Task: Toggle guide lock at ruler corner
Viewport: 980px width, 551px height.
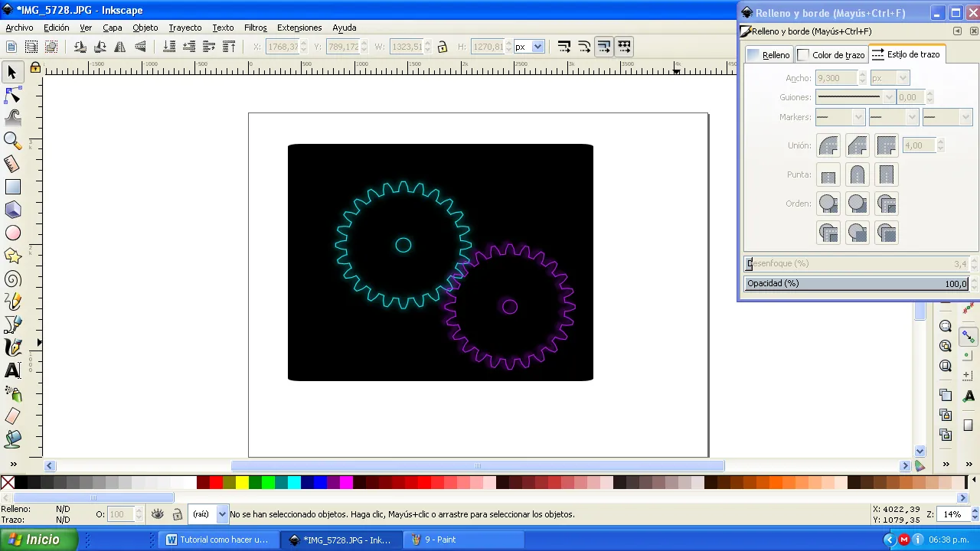Action: pyautogui.click(x=35, y=68)
